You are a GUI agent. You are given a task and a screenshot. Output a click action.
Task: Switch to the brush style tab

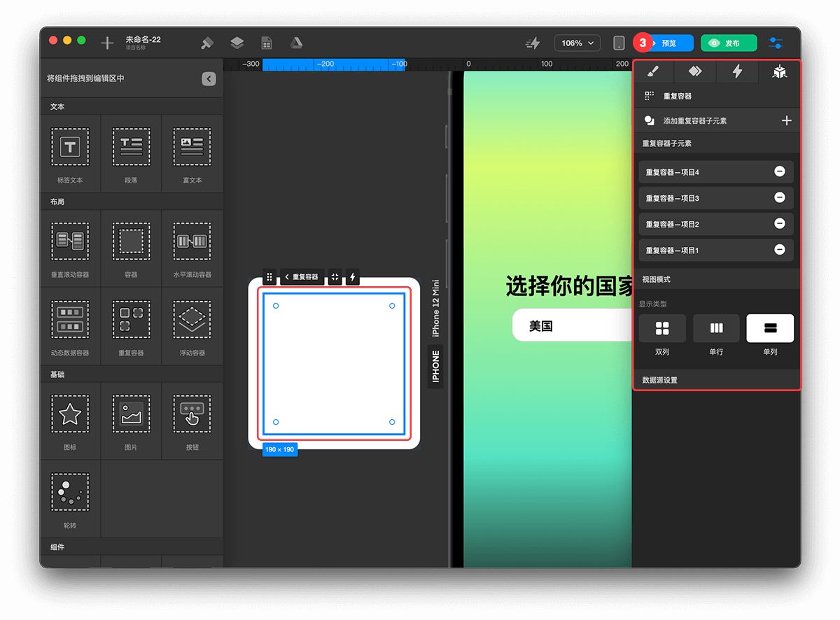pyautogui.click(x=653, y=71)
